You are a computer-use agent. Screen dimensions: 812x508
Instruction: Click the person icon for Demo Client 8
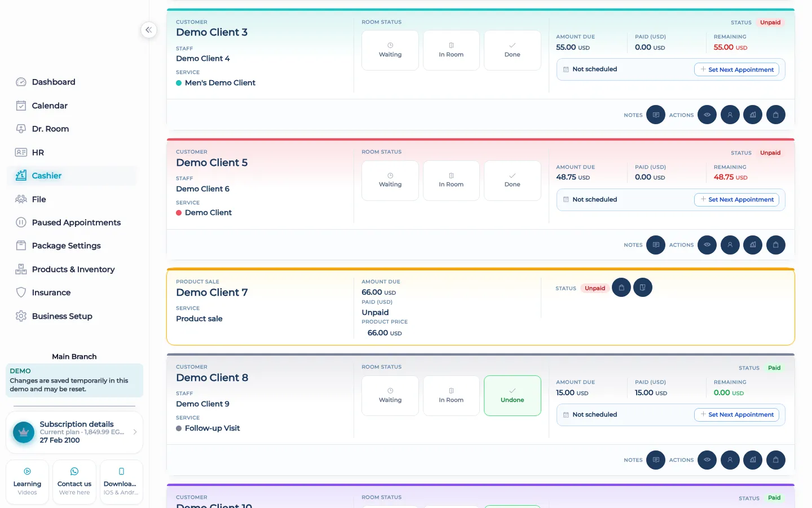pyautogui.click(x=730, y=460)
